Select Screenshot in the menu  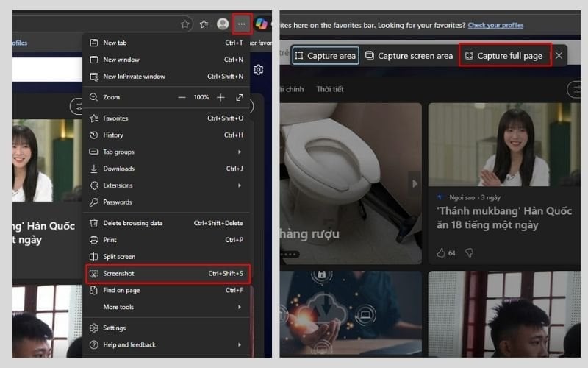coord(168,273)
